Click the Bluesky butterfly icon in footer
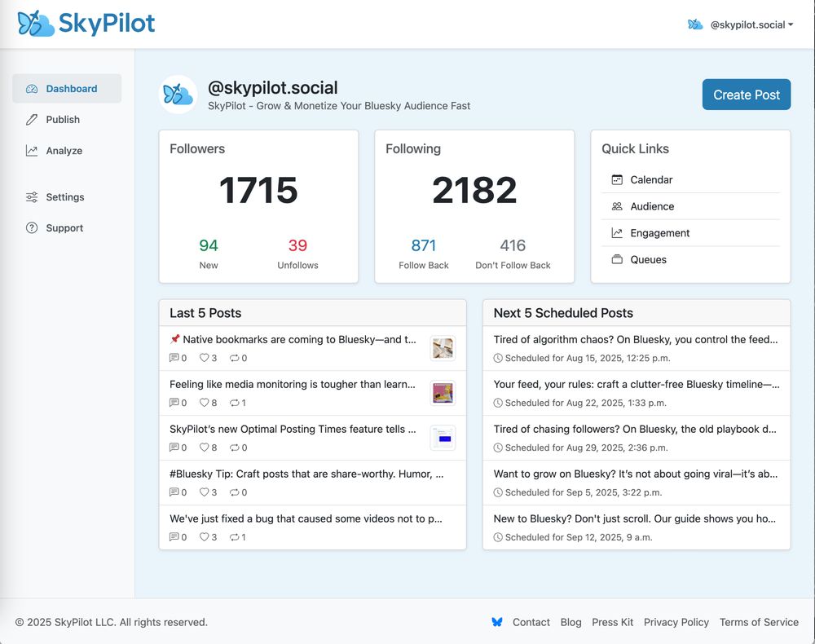The width and height of the screenshot is (815, 644). coord(497,622)
